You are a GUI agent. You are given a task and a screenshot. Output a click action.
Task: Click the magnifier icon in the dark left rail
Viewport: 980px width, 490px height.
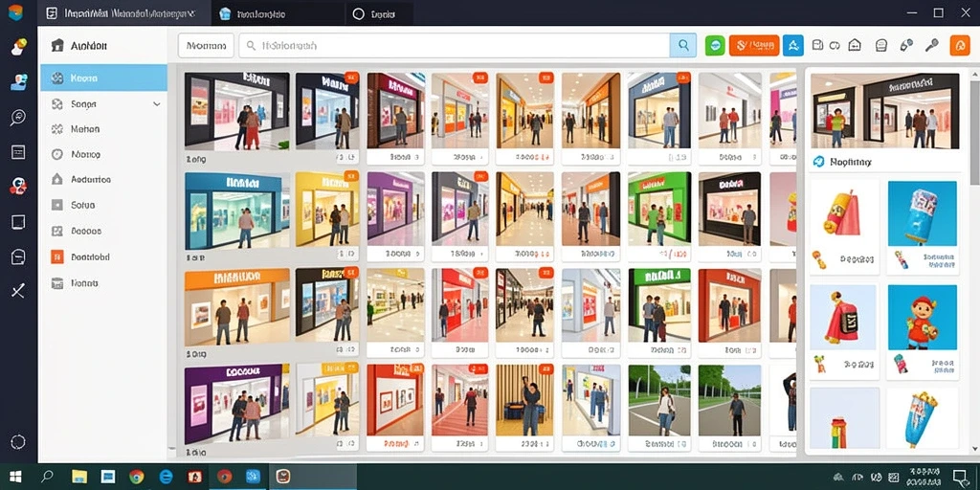pyautogui.click(x=18, y=117)
